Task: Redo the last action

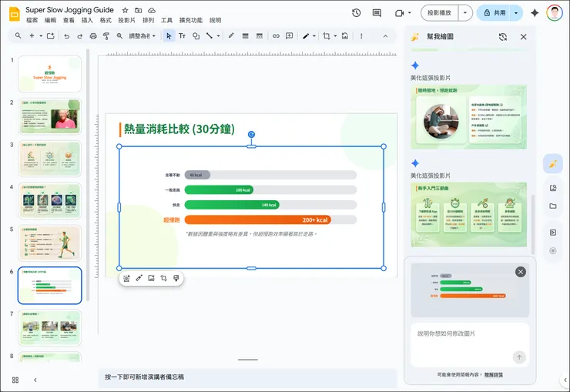Action: pos(79,36)
